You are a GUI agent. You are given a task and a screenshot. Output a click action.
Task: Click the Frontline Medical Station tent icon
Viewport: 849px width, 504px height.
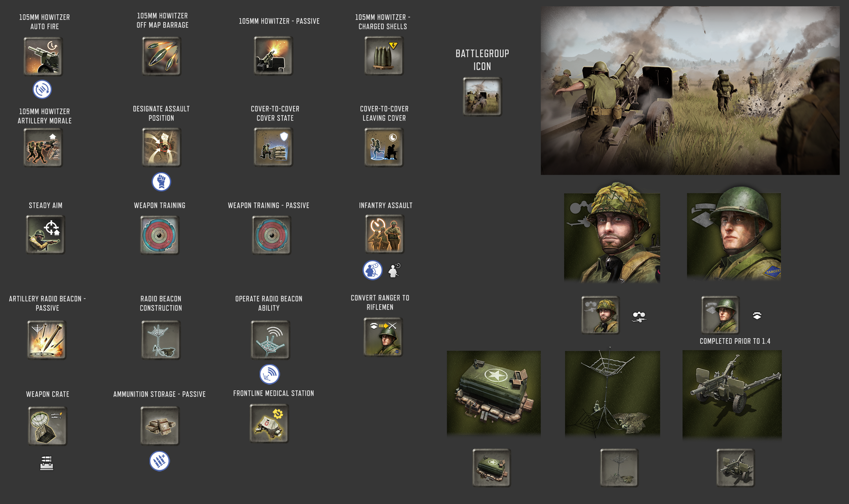pyautogui.click(x=269, y=423)
